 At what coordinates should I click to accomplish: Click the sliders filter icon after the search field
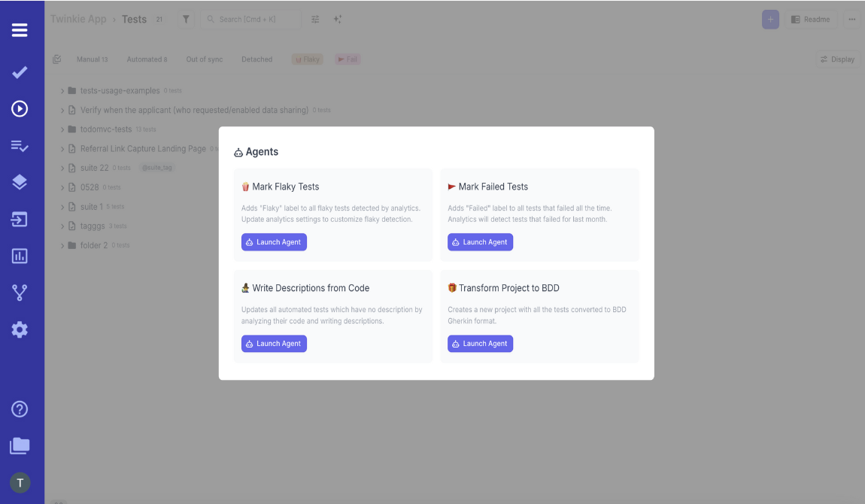coord(315,19)
